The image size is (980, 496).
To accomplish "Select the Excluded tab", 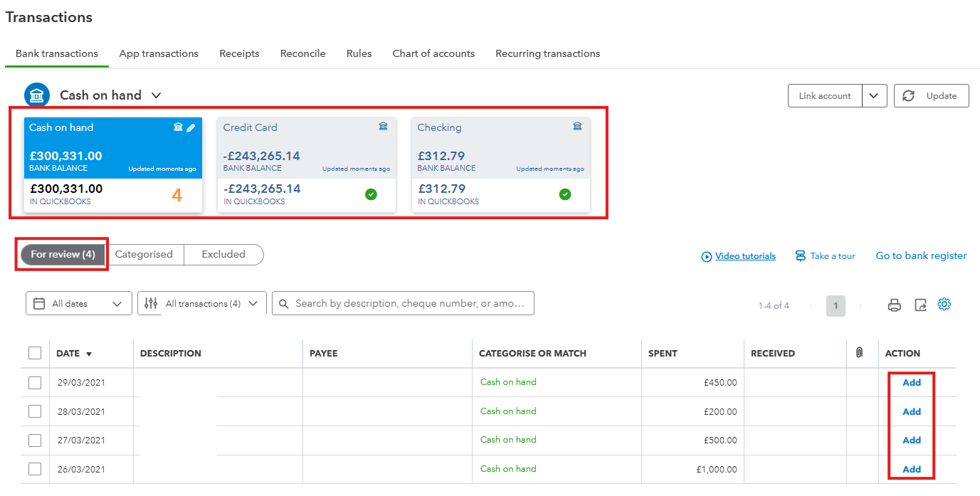I will coord(223,255).
